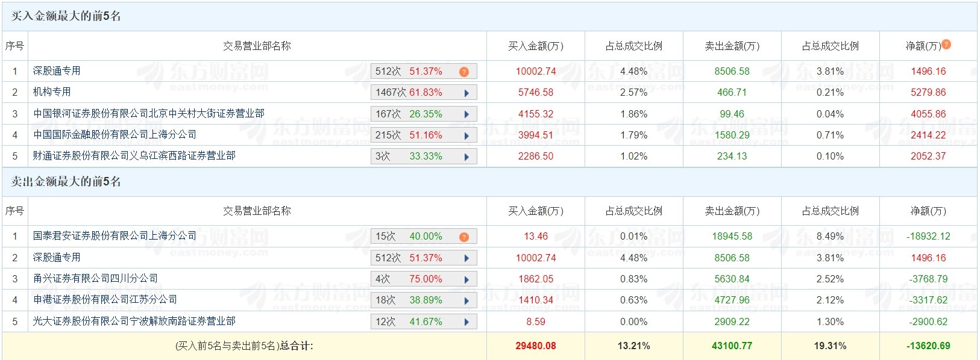Expand arrow for 财通证券 3次 stats

click(466, 157)
